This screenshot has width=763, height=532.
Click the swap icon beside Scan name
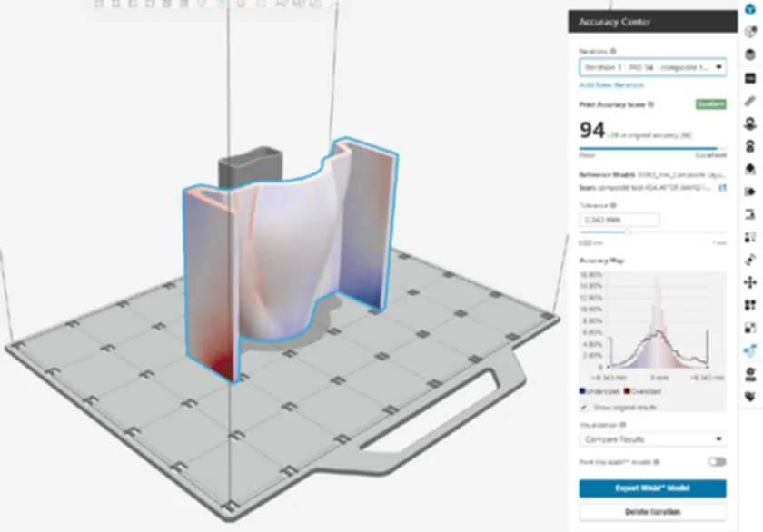pyautogui.click(x=723, y=189)
